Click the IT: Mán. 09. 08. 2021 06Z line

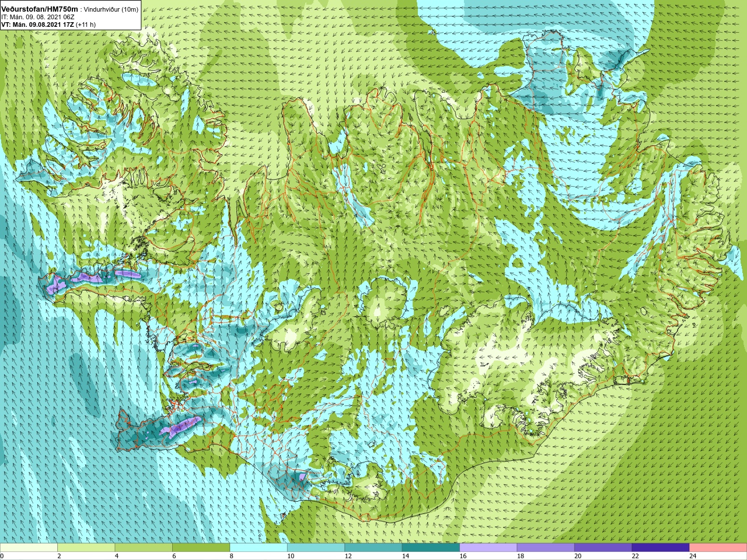[x=37, y=17]
